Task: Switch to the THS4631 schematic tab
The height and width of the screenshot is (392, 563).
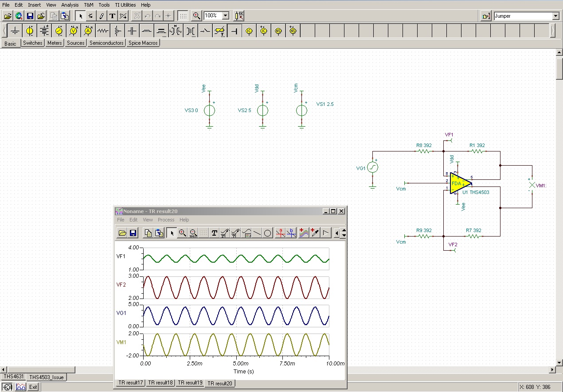Action: (x=13, y=377)
